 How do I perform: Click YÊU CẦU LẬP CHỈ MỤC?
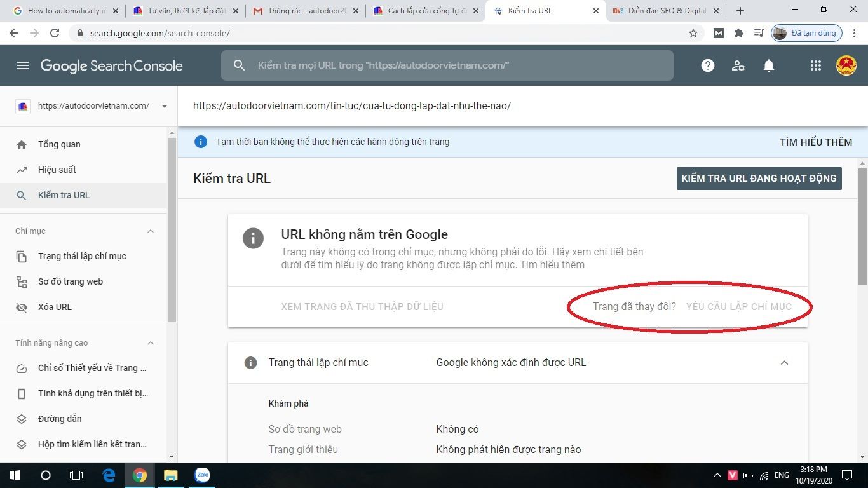(739, 307)
